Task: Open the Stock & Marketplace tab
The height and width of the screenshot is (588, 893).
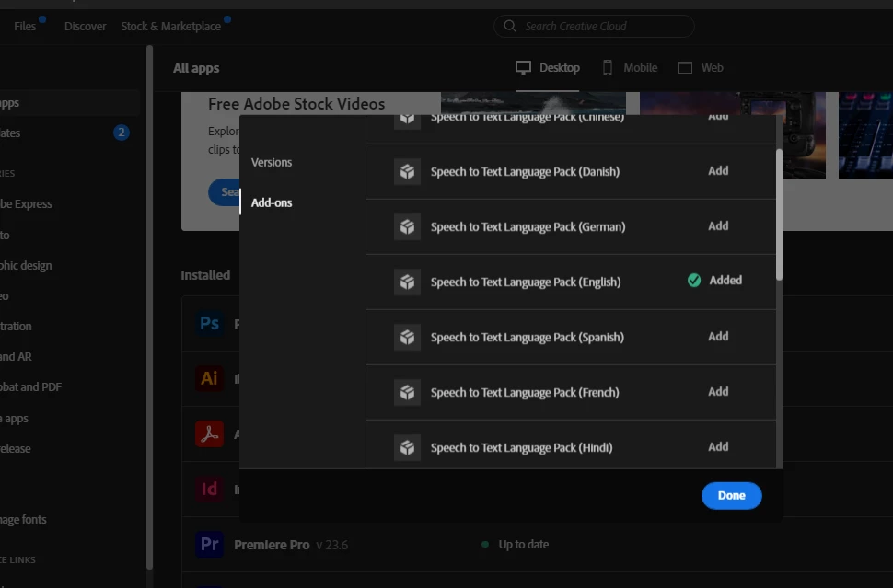Action: click(x=171, y=26)
